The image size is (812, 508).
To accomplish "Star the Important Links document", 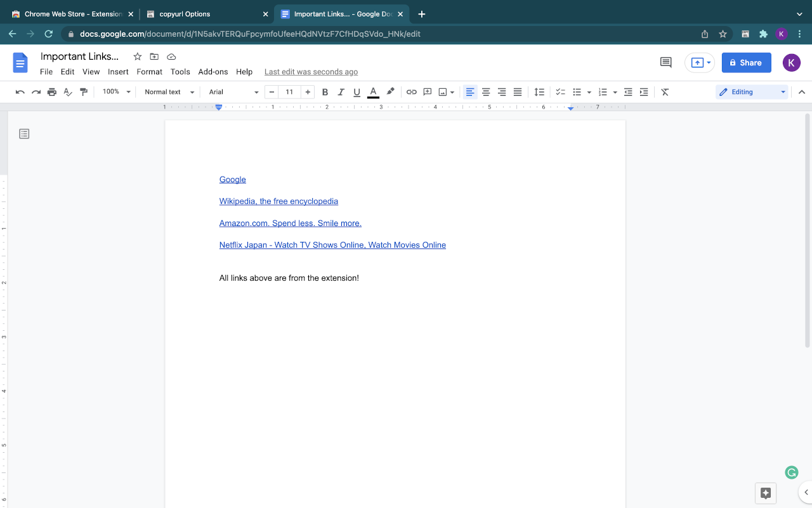I will click(x=138, y=57).
